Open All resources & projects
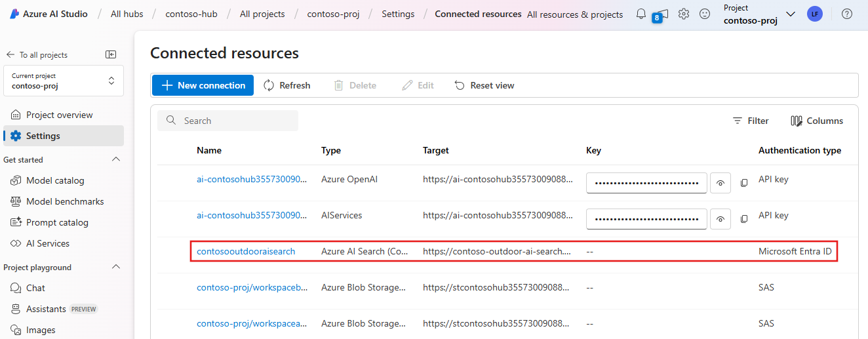Image resolution: width=868 pixels, height=339 pixels. click(575, 14)
